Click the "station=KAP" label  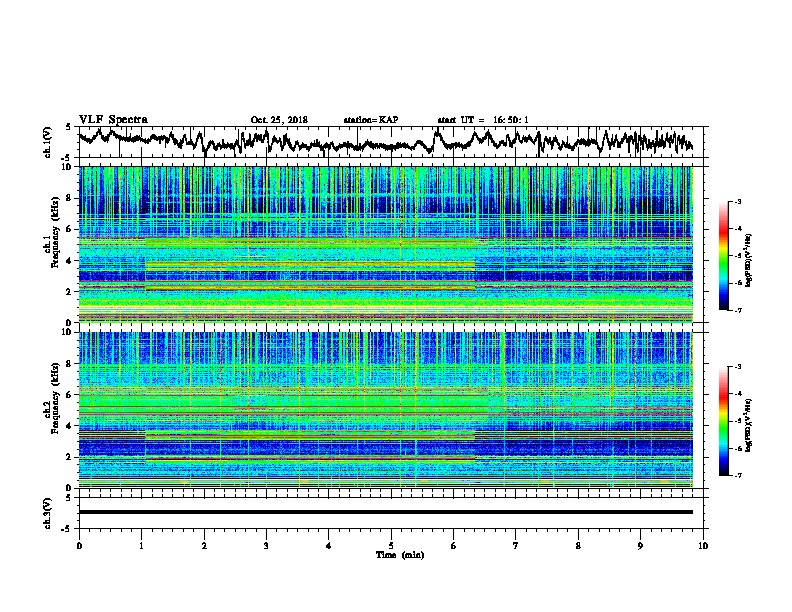point(371,120)
